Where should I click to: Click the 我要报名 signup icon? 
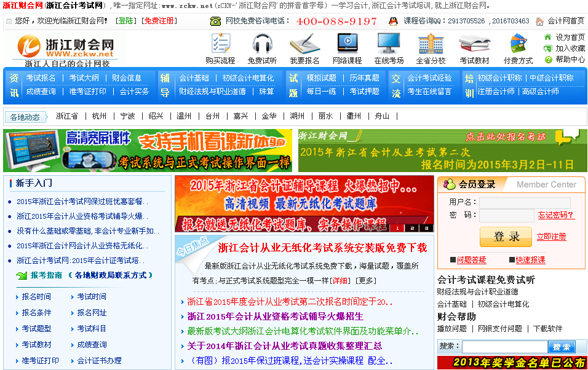[304, 44]
